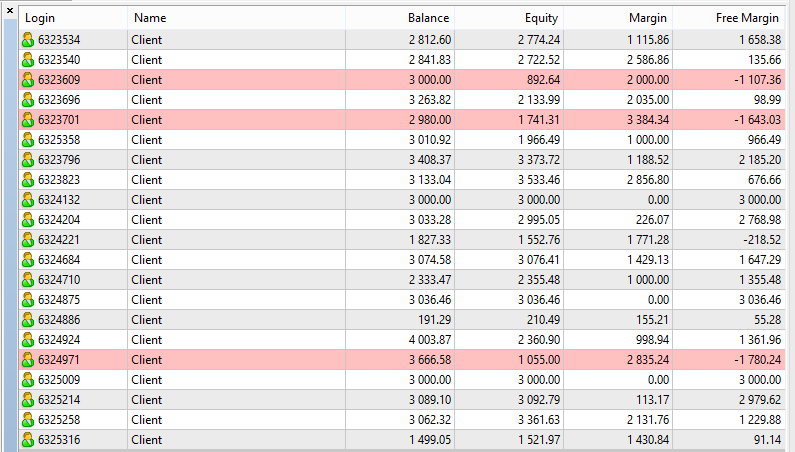Select user icon for login 6325316
795x452 pixels.
click(28, 440)
